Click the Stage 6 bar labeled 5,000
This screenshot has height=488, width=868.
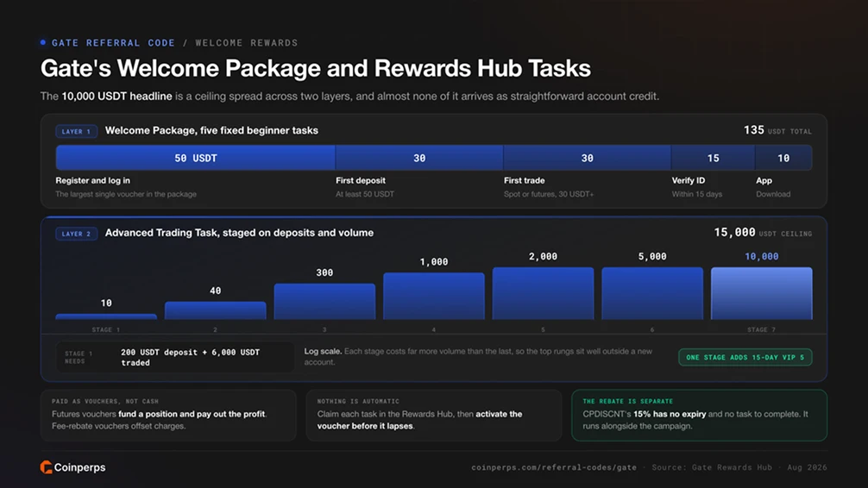click(x=652, y=293)
